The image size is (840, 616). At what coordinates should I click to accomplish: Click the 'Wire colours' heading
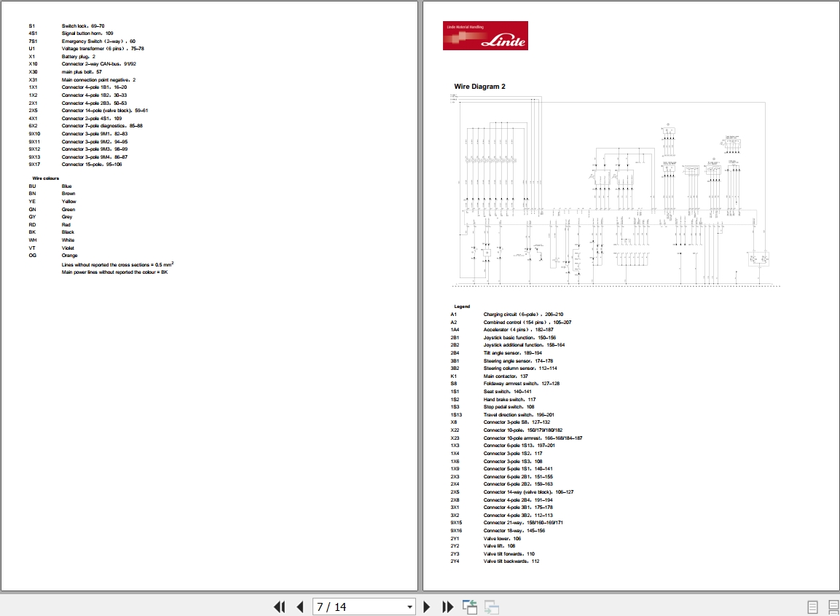coord(46,178)
